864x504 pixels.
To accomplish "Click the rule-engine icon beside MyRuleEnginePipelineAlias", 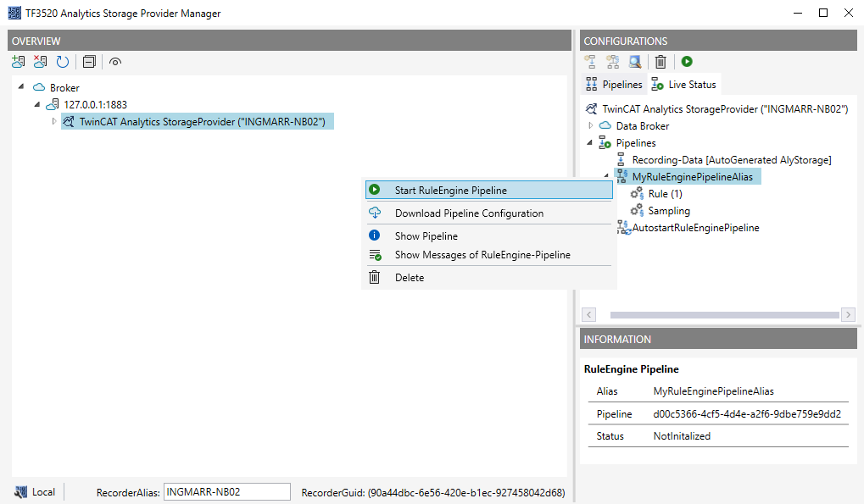I will tap(622, 176).
